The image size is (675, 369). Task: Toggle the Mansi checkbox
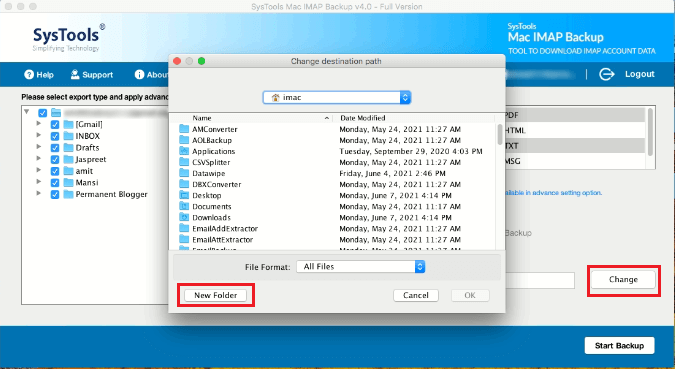pyautogui.click(x=55, y=183)
